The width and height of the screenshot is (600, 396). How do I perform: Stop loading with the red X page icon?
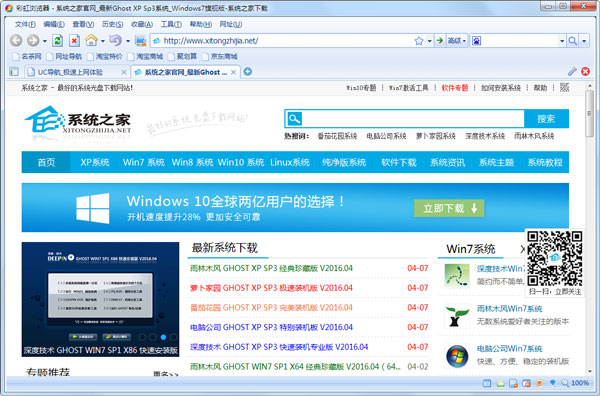pyautogui.click(x=74, y=40)
